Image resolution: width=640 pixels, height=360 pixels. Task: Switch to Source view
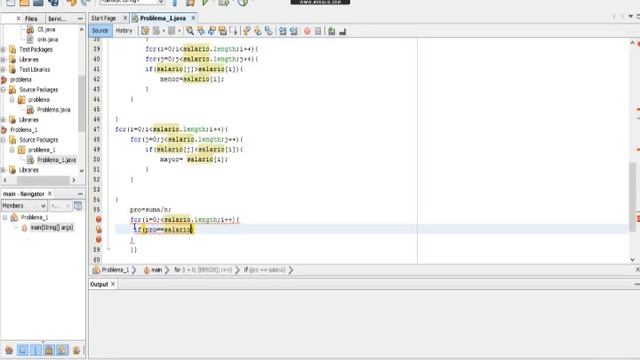(x=100, y=31)
